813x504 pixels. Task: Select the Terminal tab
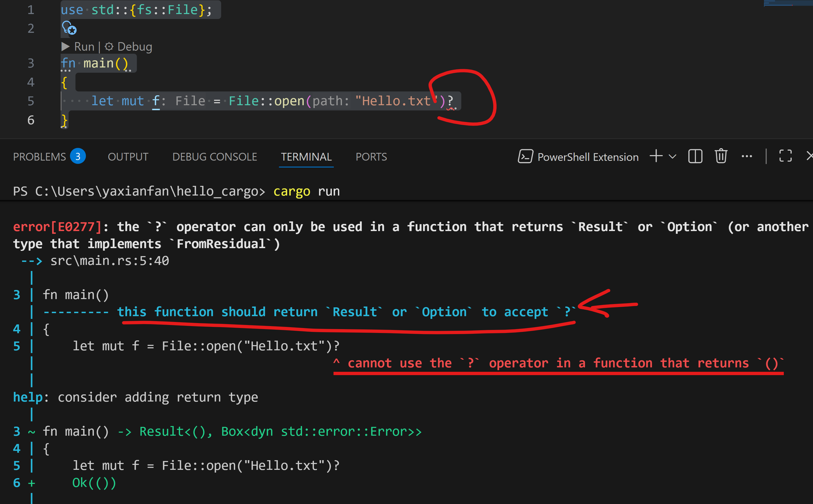[306, 157]
